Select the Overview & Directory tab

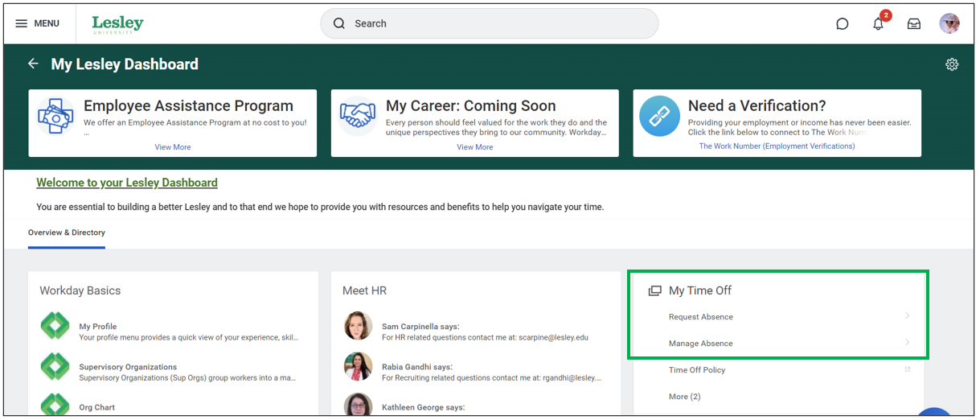[67, 233]
